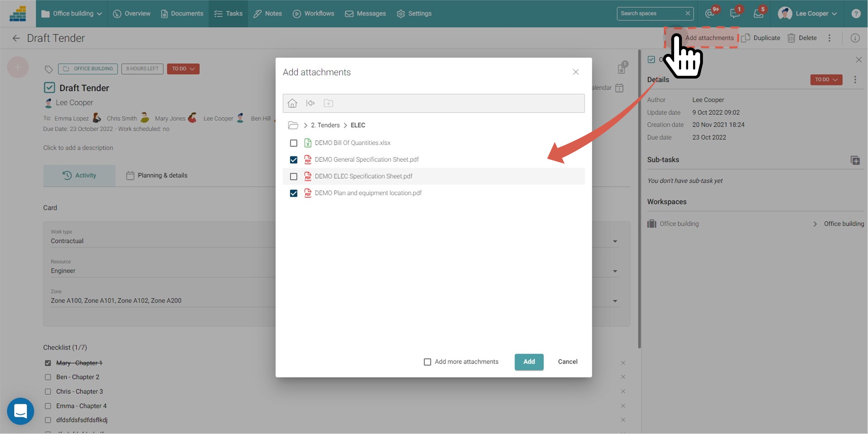
Task: Click the go-back arrow icon in file browser
Action: (x=310, y=103)
